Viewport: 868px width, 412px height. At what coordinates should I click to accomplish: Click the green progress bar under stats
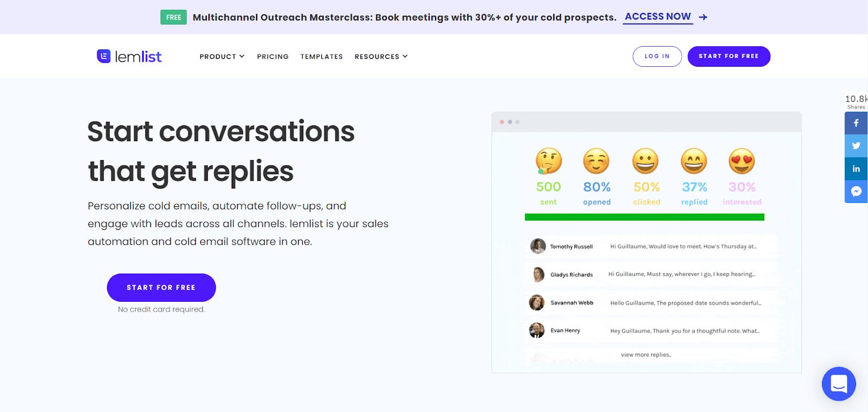[x=644, y=217]
